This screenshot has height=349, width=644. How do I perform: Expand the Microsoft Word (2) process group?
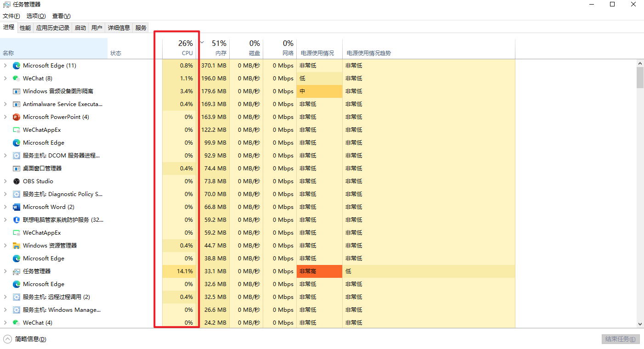(6, 207)
